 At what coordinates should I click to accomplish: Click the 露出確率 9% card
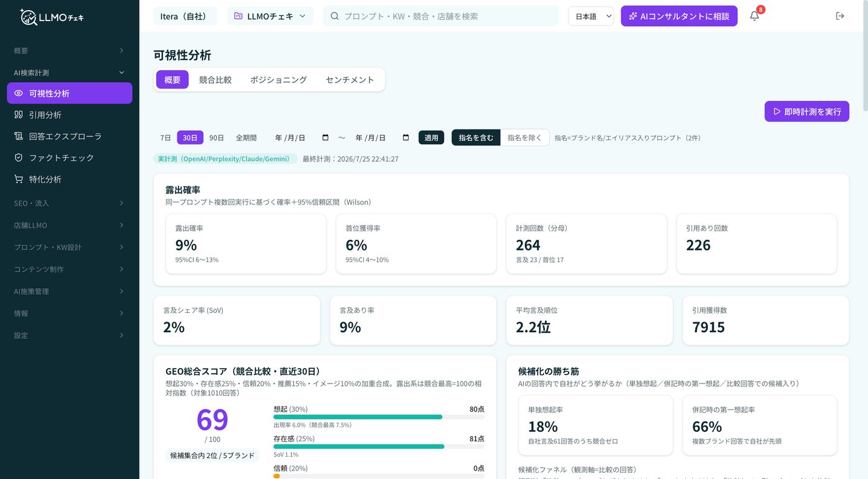click(x=246, y=244)
